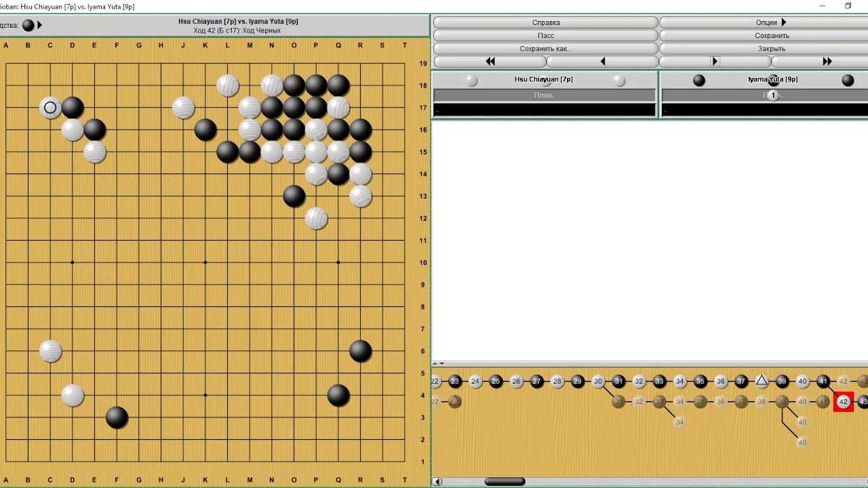This screenshot has width=868, height=488.
Task: Click the black turn indicator stone above the board
Action: click(x=28, y=25)
